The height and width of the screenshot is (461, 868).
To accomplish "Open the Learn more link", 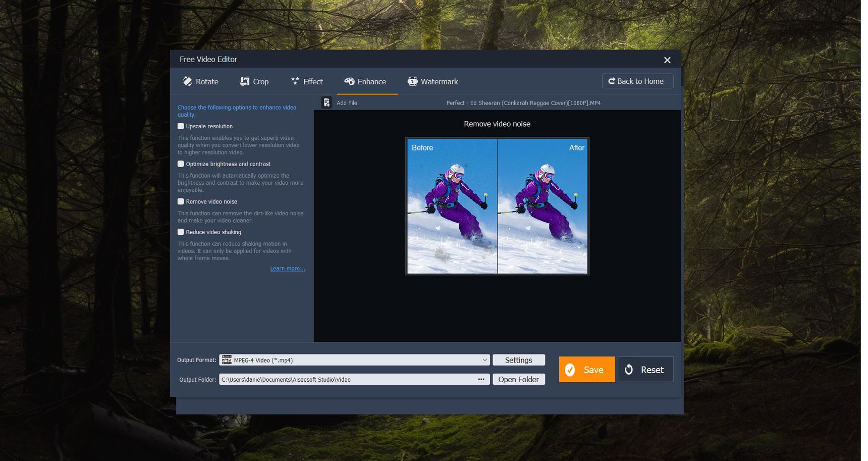I will click(x=288, y=269).
